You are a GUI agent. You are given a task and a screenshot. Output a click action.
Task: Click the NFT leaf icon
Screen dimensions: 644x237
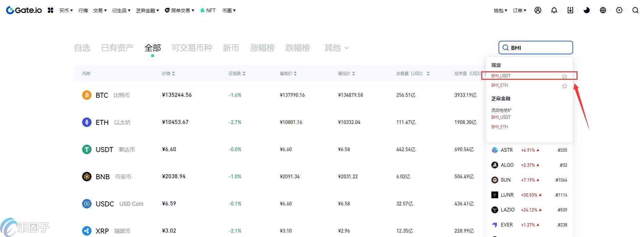point(202,10)
